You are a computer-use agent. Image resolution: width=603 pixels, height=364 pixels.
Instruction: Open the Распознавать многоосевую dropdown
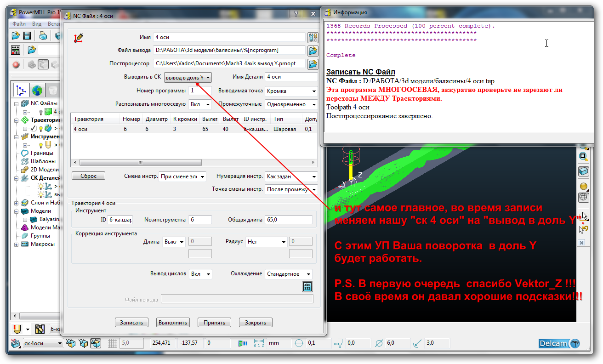200,104
